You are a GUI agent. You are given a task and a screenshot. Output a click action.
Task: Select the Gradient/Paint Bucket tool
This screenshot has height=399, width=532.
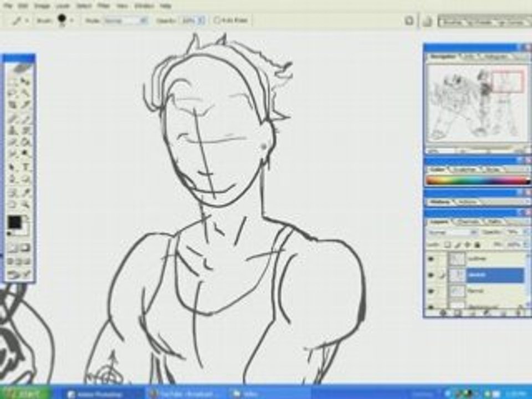[25, 142]
